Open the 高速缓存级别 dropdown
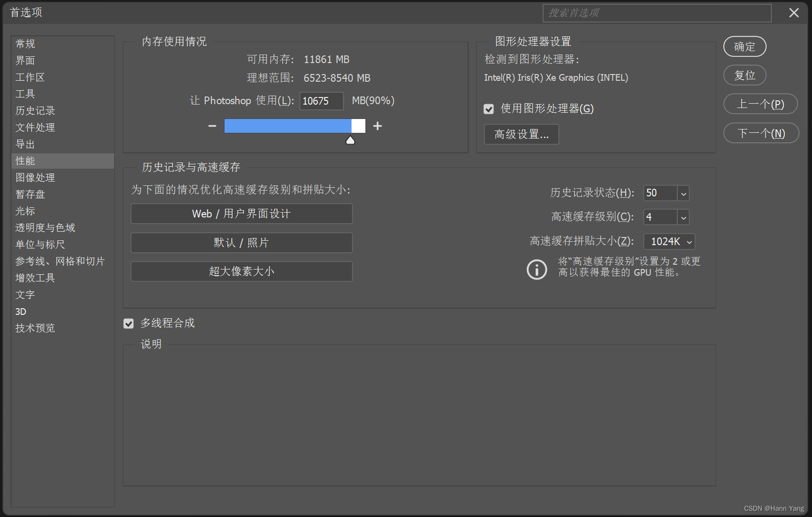Screen dimensions: 812x517 pyautogui.click(x=683, y=217)
